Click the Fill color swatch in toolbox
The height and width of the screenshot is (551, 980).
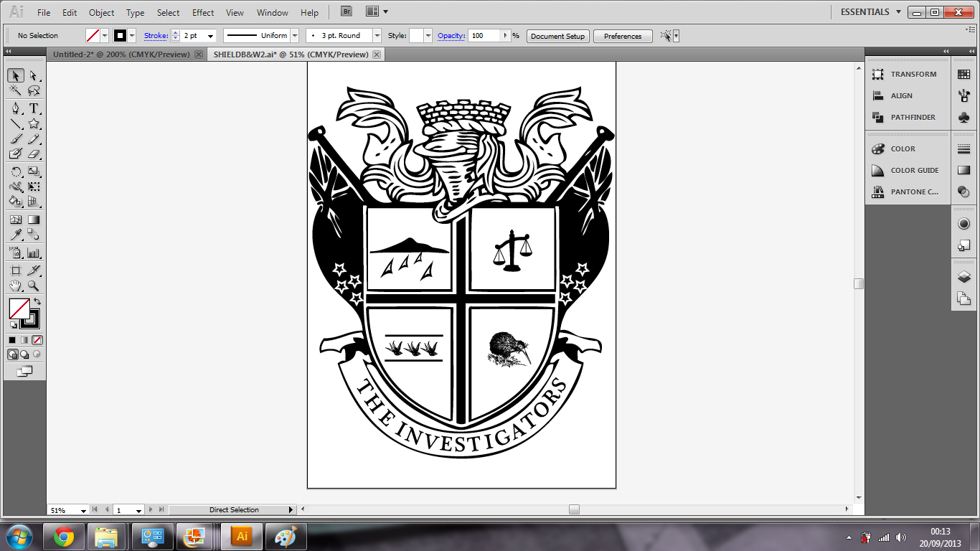[x=19, y=309]
